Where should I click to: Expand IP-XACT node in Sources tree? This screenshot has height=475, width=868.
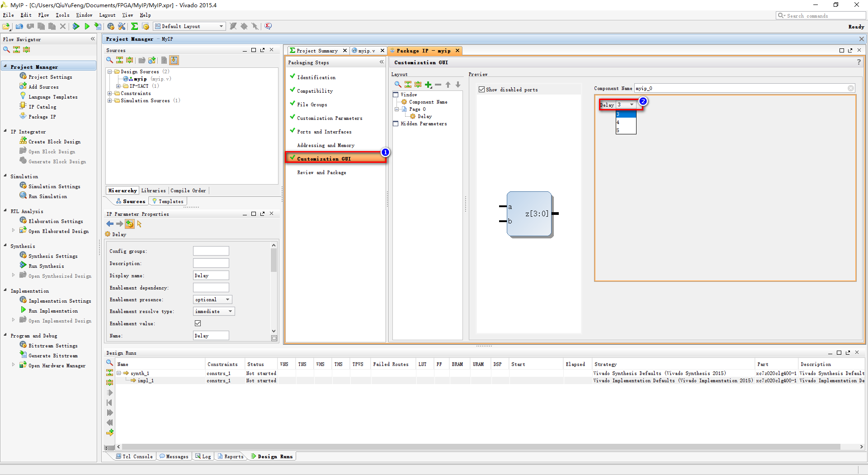(x=118, y=86)
